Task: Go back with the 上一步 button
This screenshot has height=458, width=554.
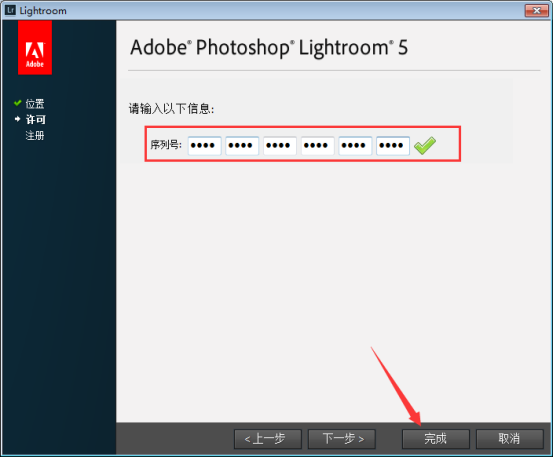Action: pos(268,439)
